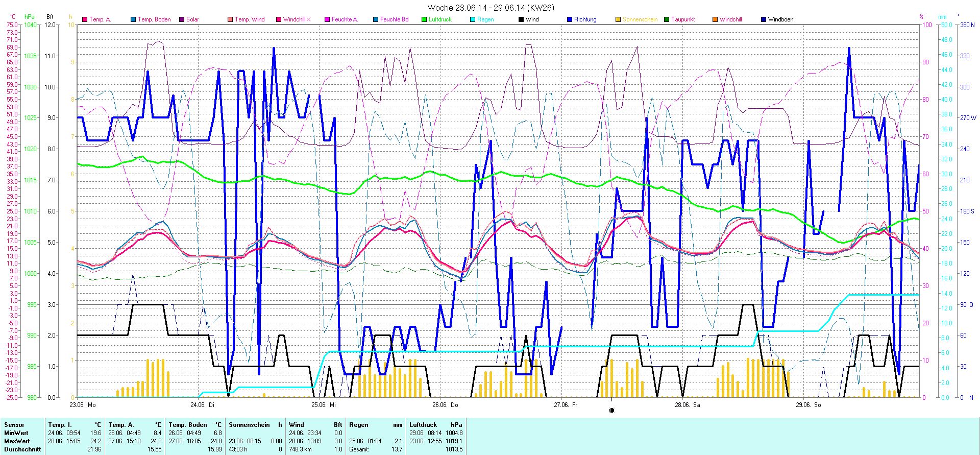This screenshot has height=455, width=980.
Task: Click the Gesamt rain total value 13.7
Action: point(397,449)
